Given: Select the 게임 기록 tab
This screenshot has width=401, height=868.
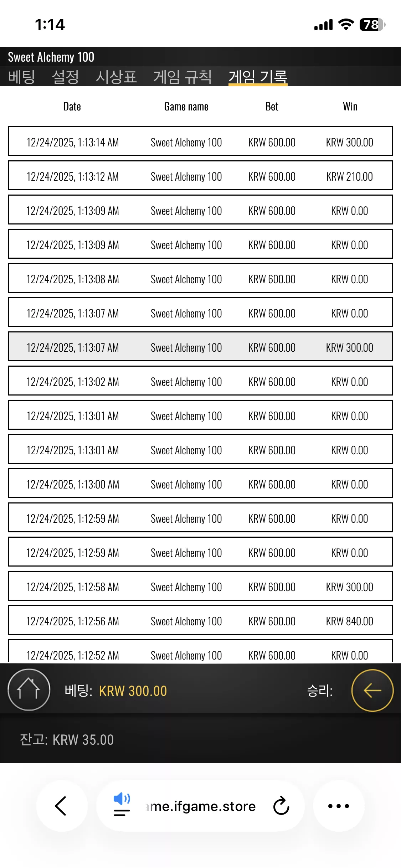Looking at the screenshot, I should [258, 77].
